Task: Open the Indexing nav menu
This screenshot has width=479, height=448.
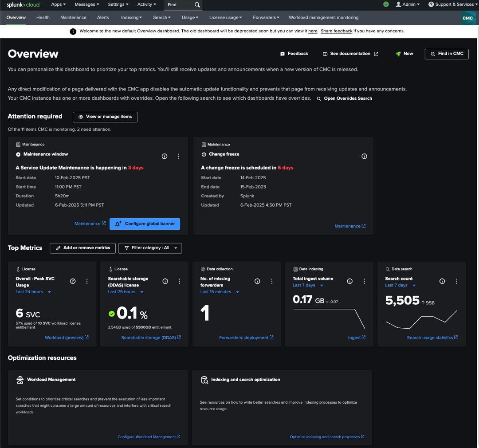Action: pyautogui.click(x=131, y=18)
